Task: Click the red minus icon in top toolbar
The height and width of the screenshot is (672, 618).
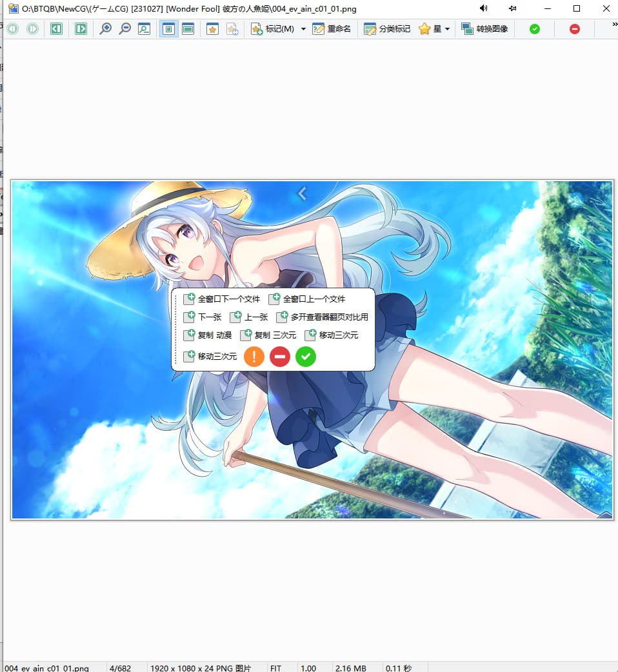Action: (x=574, y=29)
